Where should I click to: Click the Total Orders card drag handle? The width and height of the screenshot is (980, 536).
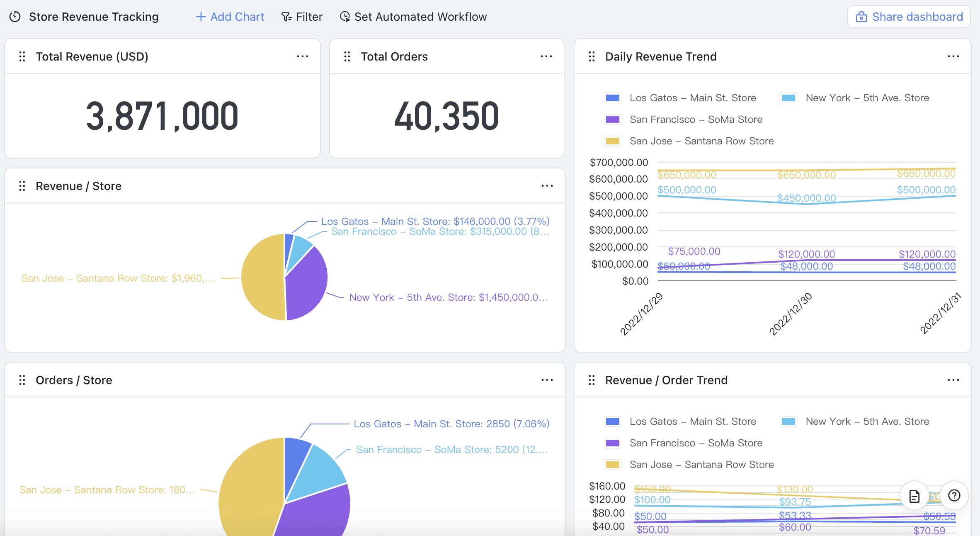click(x=347, y=56)
